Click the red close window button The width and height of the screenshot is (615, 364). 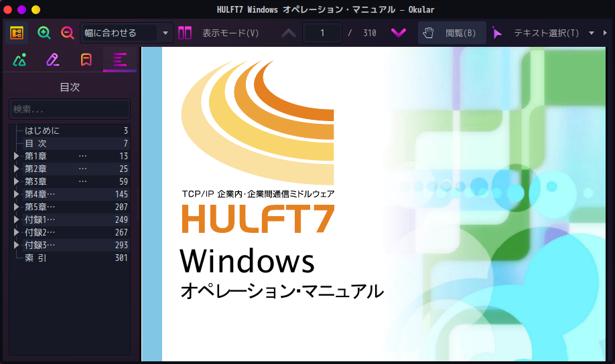(8, 9)
